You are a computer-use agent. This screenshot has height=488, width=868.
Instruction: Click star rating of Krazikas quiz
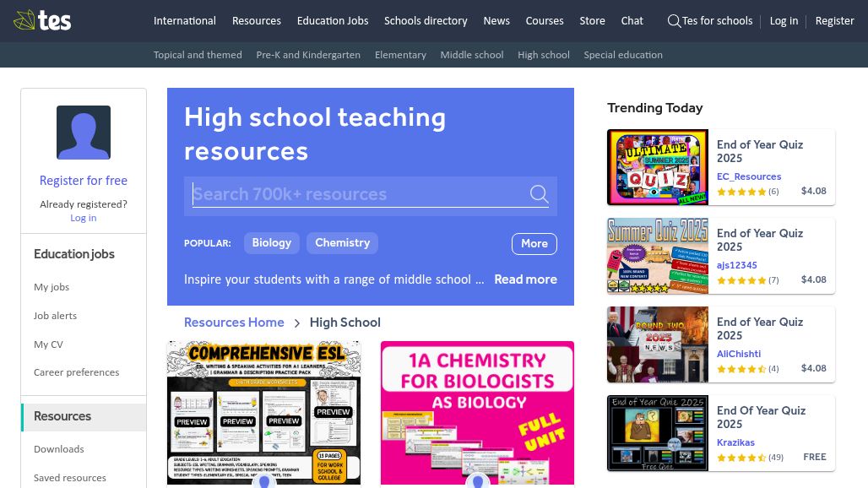(x=741, y=458)
